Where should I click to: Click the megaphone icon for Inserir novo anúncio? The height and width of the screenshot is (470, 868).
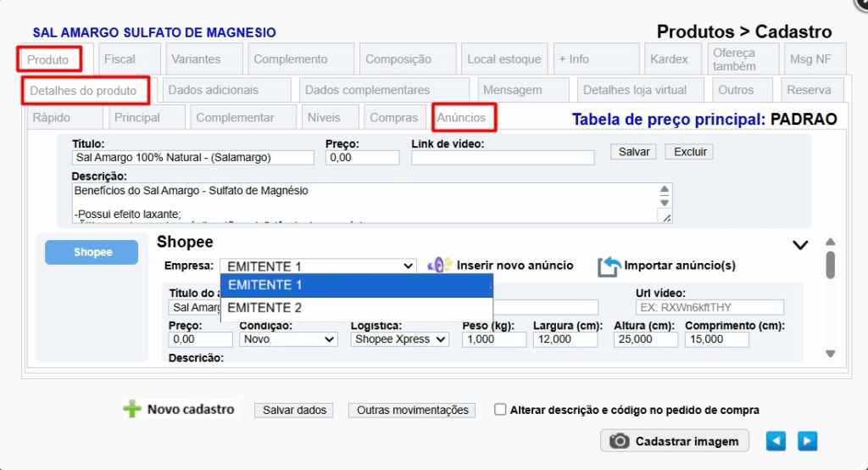pyautogui.click(x=440, y=265)
